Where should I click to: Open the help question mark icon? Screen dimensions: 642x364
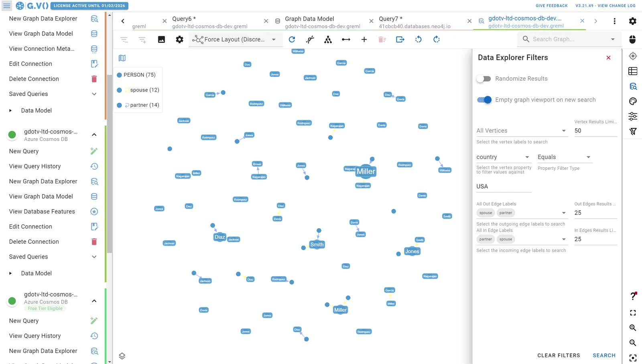pos(633,296)
